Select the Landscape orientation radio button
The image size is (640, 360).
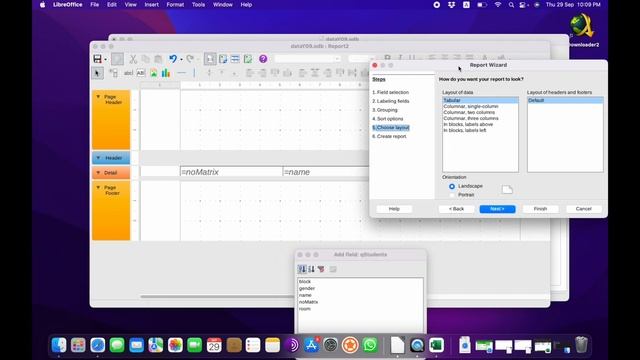click(x=452, y=186)
